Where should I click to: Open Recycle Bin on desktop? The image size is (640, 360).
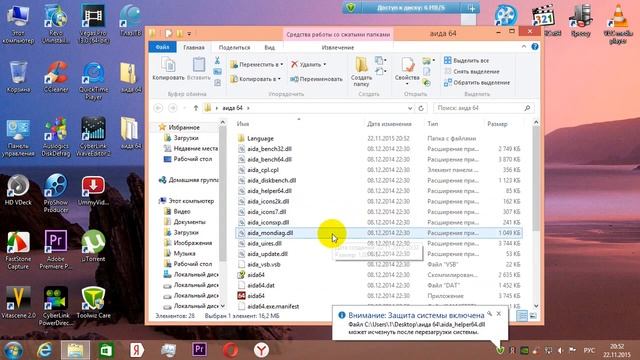[18, 77]
